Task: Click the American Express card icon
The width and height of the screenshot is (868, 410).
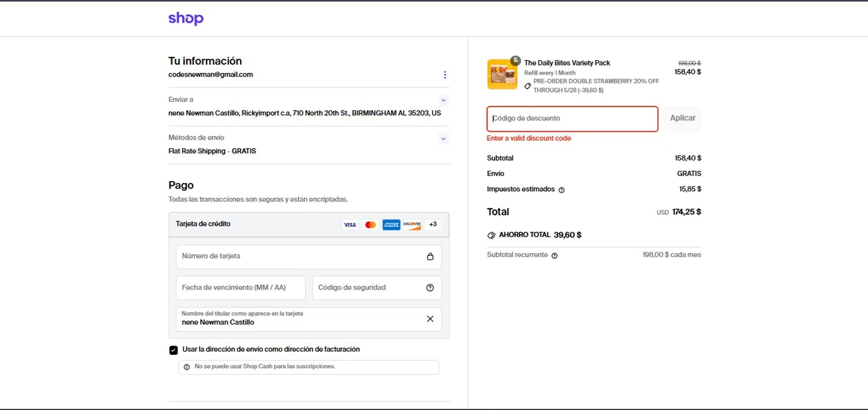Action: tap(391, 225)
